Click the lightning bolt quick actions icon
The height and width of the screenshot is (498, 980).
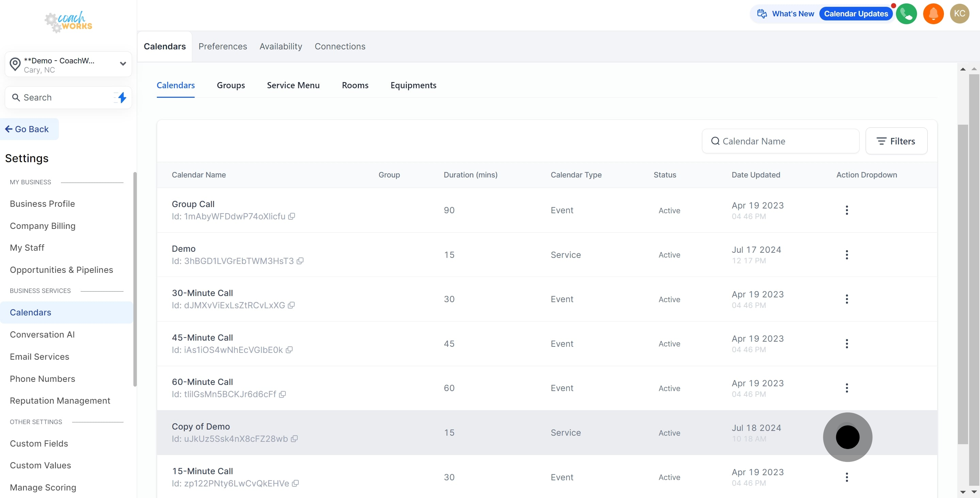click(x=122, y=97)
